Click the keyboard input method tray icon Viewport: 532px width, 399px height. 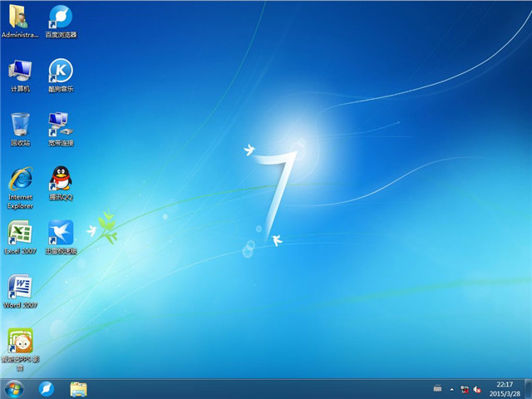point(438,388)
